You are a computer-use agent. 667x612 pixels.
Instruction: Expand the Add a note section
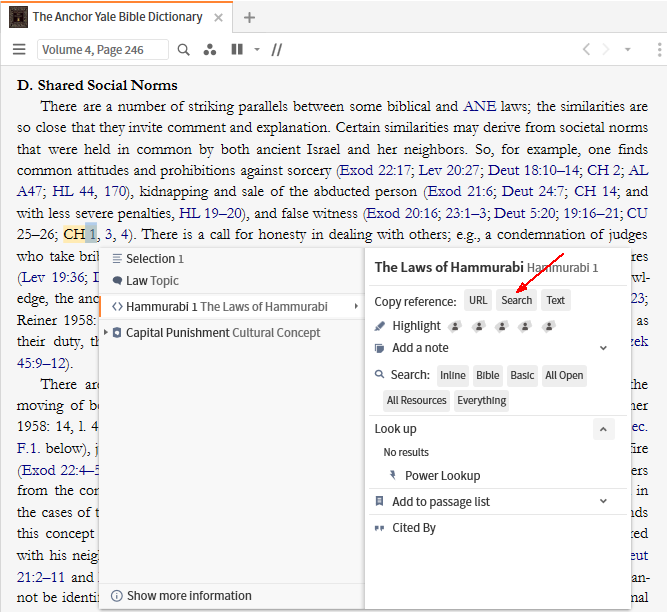[x=603, y=348]
